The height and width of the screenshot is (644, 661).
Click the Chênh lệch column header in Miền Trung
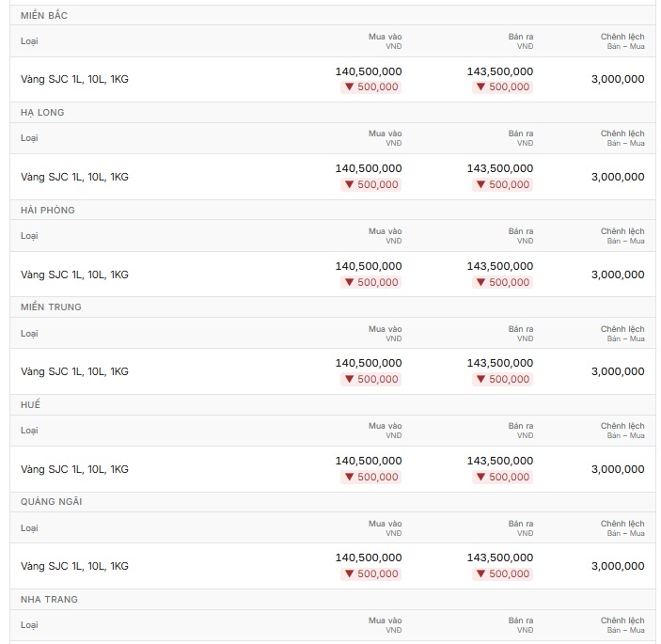pyautogui.click(x=622, y=334)
